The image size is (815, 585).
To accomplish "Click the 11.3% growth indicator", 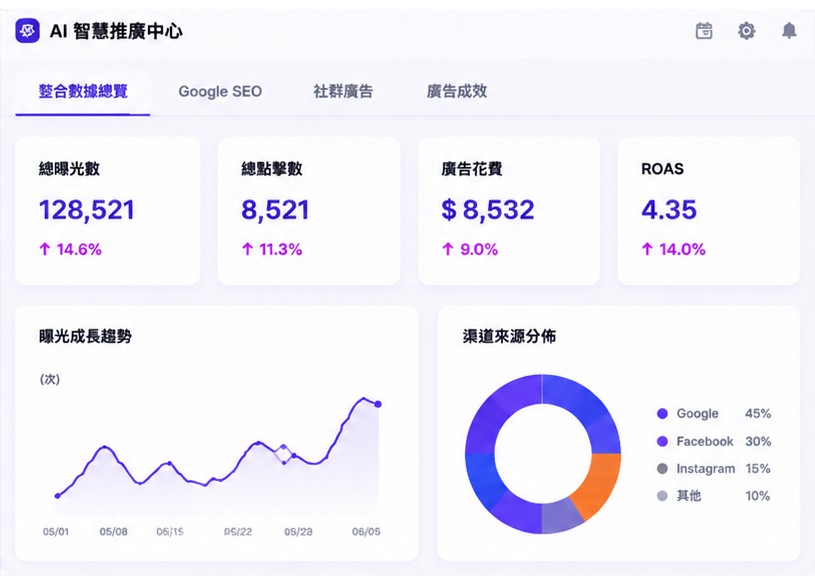I will point(272,250).
